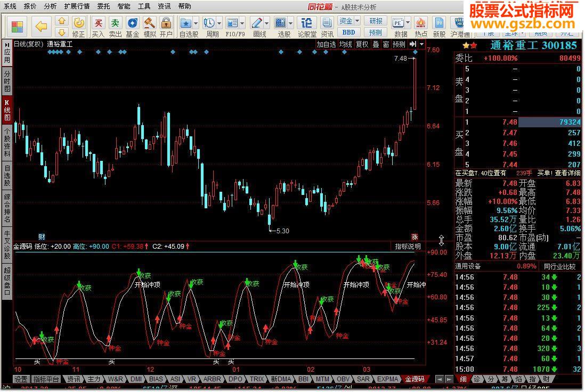Click the BBD button
The width and height of the screenshot is (585, 392).
(349, 32)
